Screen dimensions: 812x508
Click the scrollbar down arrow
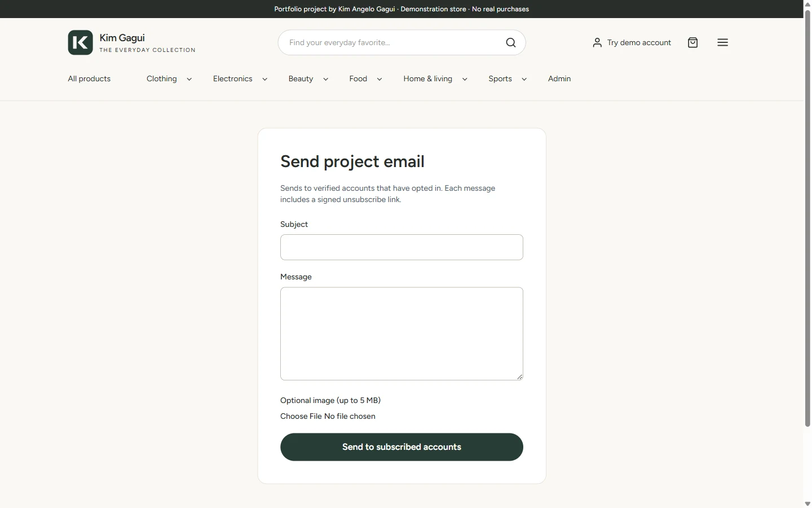coord(807,503)
